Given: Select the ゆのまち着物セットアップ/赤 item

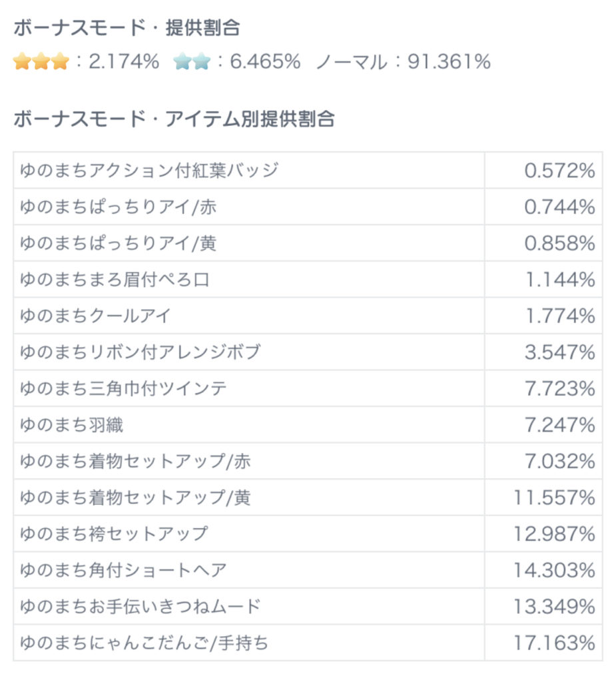Looking at the screenshot, I should 135,461.
